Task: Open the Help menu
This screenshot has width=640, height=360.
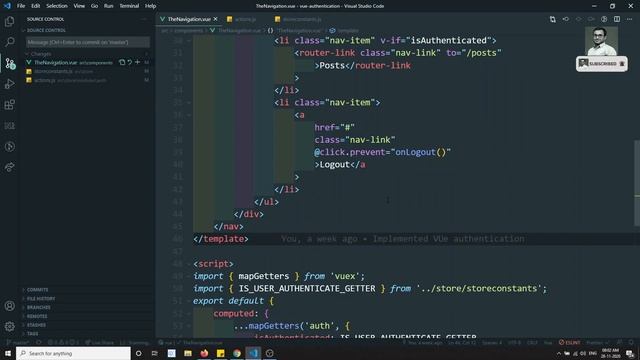Action: point(150,6)
